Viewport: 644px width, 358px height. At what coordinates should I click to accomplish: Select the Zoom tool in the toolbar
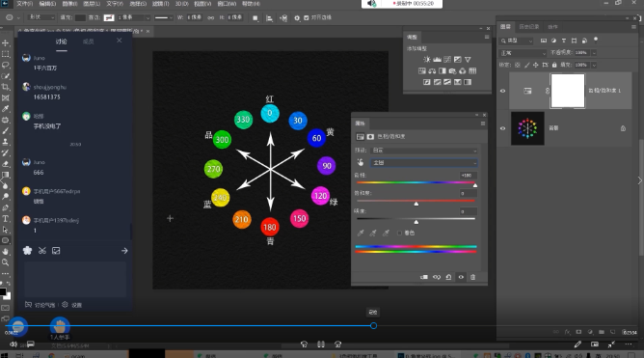click(6, 262)
